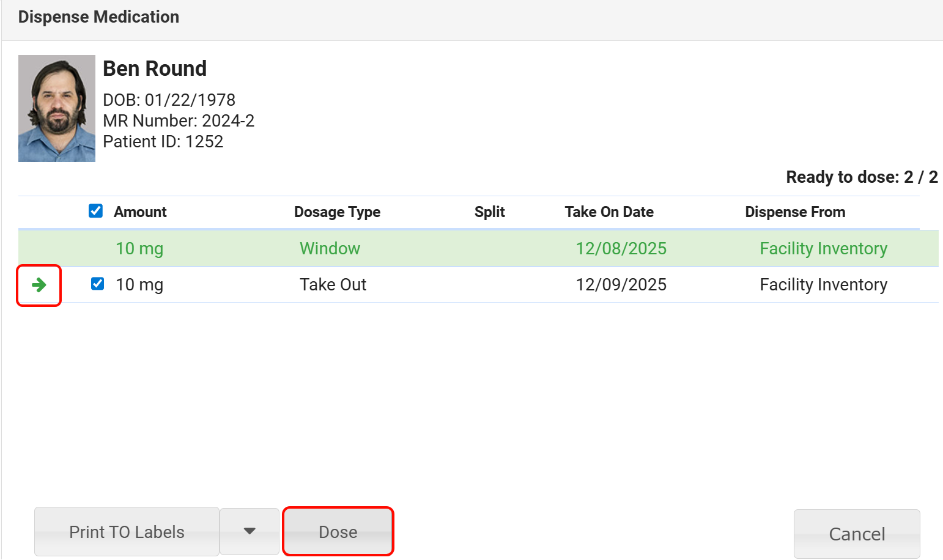Click the Take On Date column header
This screenshot has height=560, width=943.
click(x=608, y=212)
